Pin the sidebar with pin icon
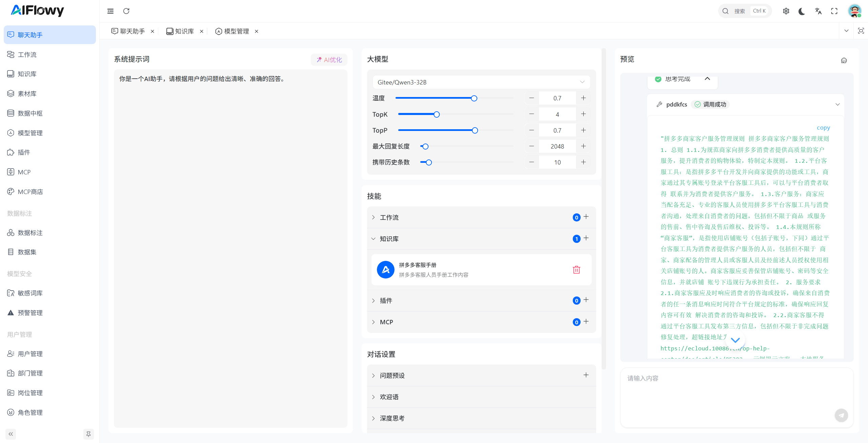 tap(88, 434)
